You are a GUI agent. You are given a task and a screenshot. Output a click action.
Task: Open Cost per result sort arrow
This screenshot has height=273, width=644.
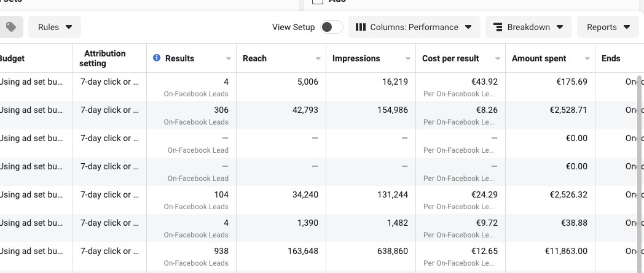497,59
